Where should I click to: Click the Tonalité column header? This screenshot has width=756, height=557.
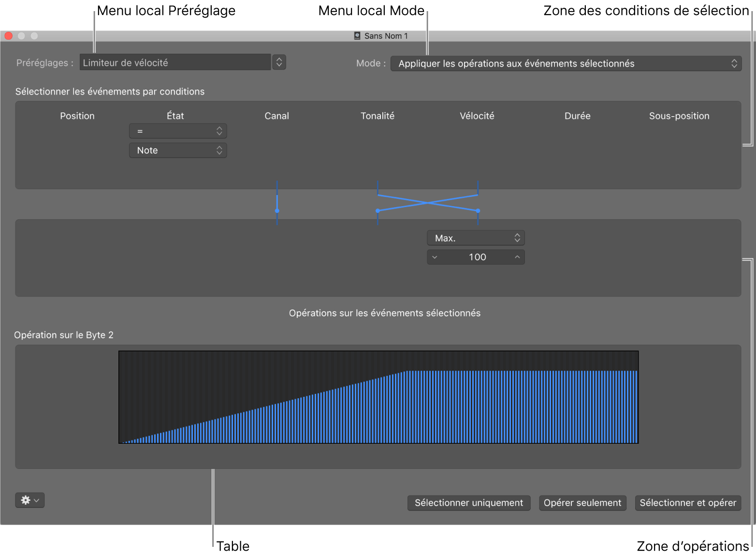point(377,116)
